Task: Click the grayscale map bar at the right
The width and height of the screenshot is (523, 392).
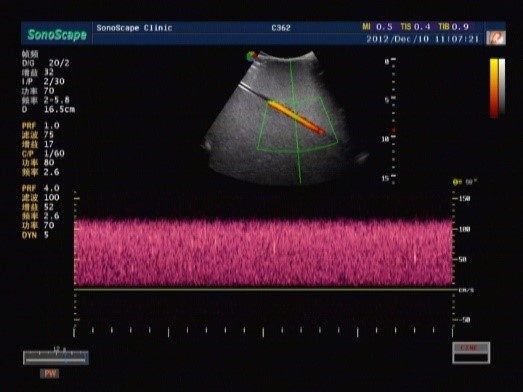Action: (502, 87)
